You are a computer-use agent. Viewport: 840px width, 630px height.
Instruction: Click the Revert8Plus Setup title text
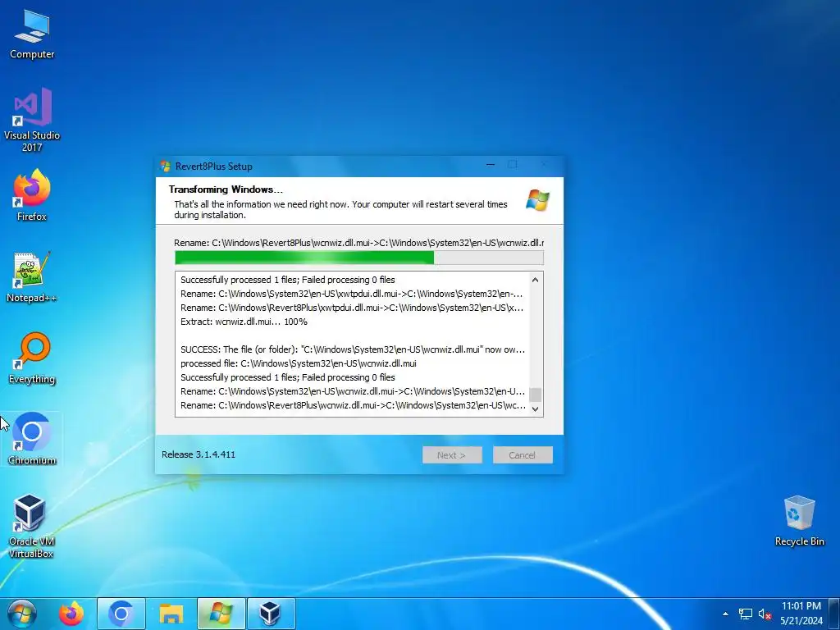pos(214,166)
